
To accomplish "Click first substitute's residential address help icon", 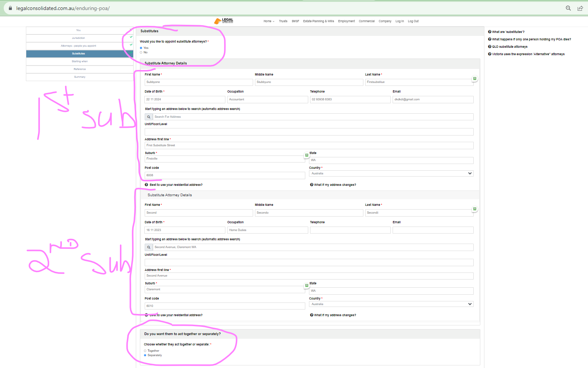I will point(147,185).
